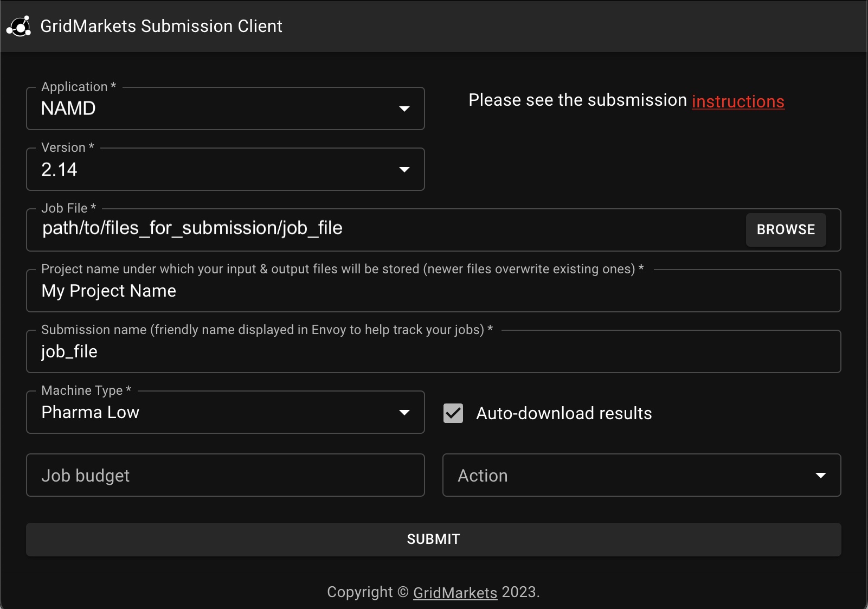Click the BROWSE button
This screenshot has height=609, width=868.
tap(786, 229)
